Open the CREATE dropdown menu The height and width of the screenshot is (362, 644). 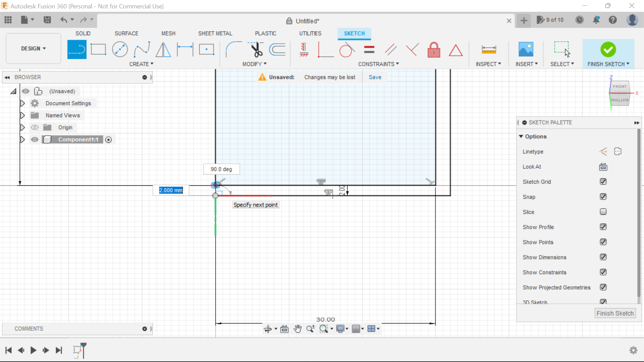tap(141, 64)
